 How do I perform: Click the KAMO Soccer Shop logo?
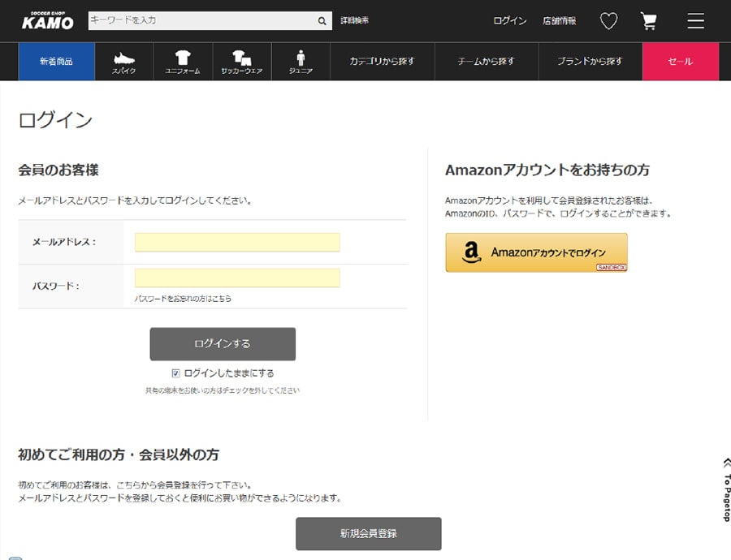(47, 21)
